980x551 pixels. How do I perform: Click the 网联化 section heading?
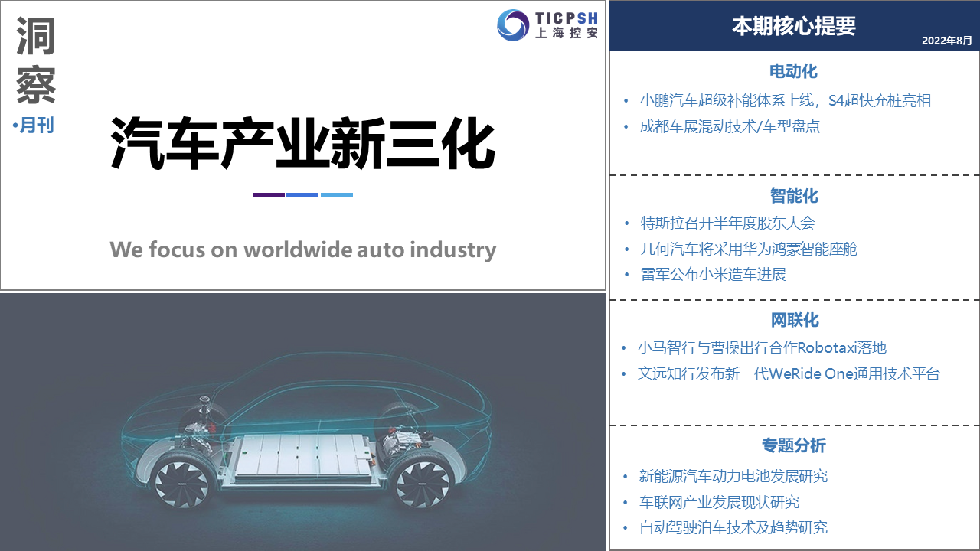coord(794,320)
